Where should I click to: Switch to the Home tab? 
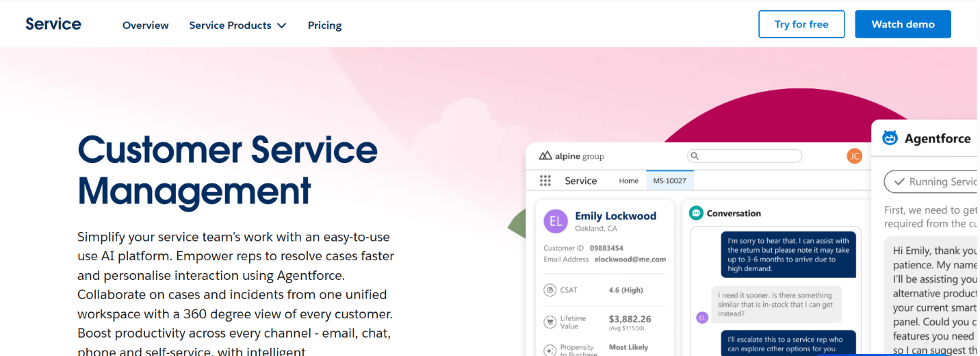[629, 181]
